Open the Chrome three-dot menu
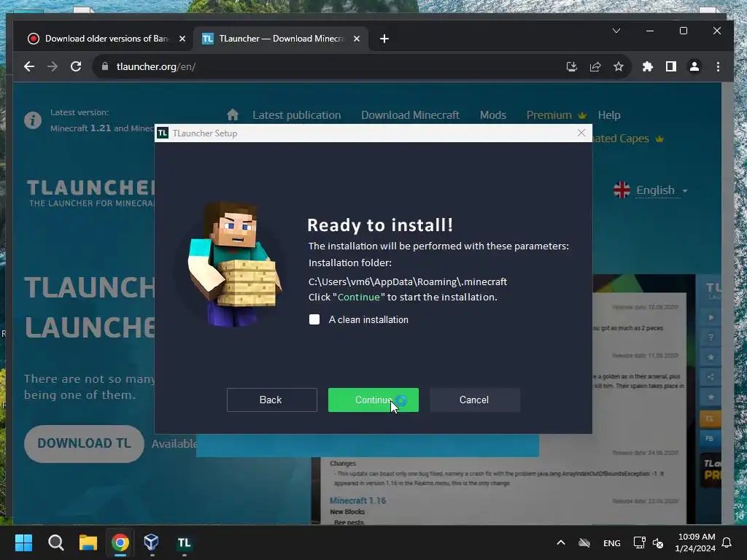The height and width of the screenshot is (560, 747). click(718, 66)
